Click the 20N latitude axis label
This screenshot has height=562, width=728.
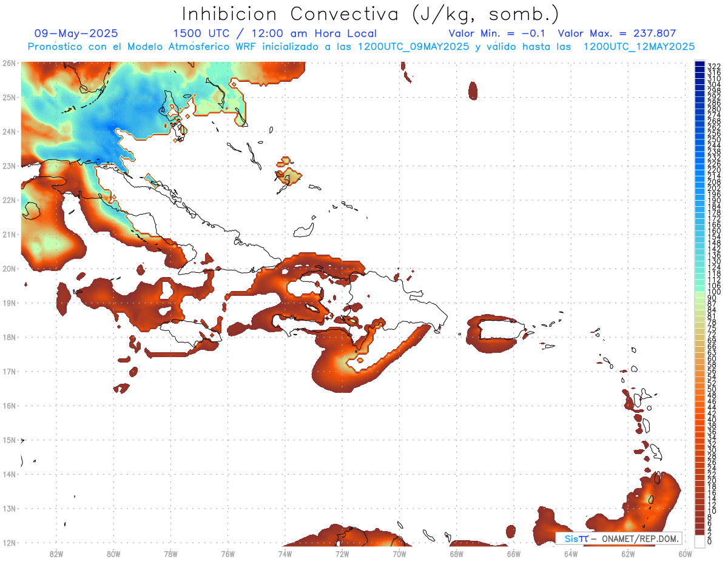[9, 269]
